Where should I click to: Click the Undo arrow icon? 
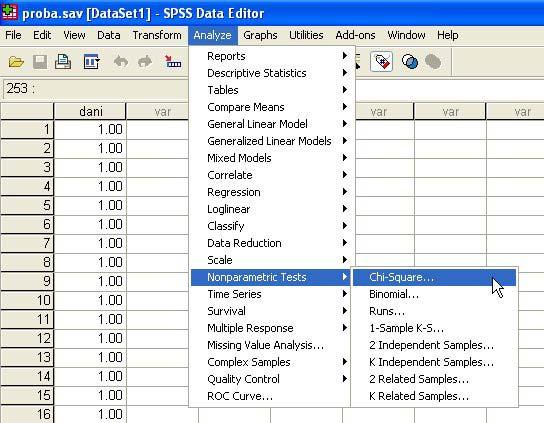121,62
